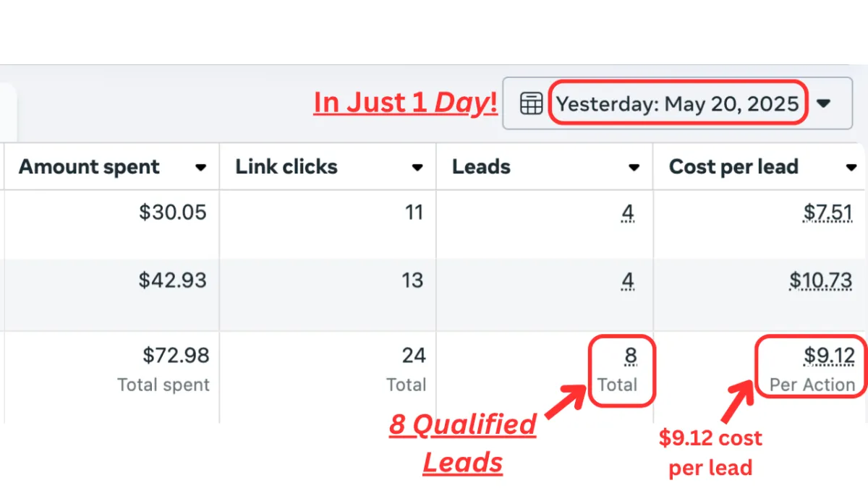Screen dimensions: 868x488
Task: Expand the Amount spent column menu arrow
Action: [200, 168]
